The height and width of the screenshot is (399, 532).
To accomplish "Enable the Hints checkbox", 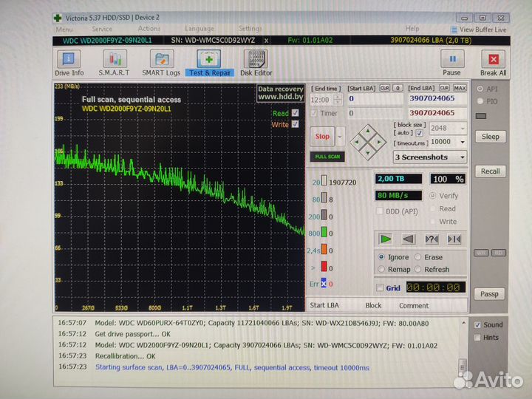I will point(477,338).
